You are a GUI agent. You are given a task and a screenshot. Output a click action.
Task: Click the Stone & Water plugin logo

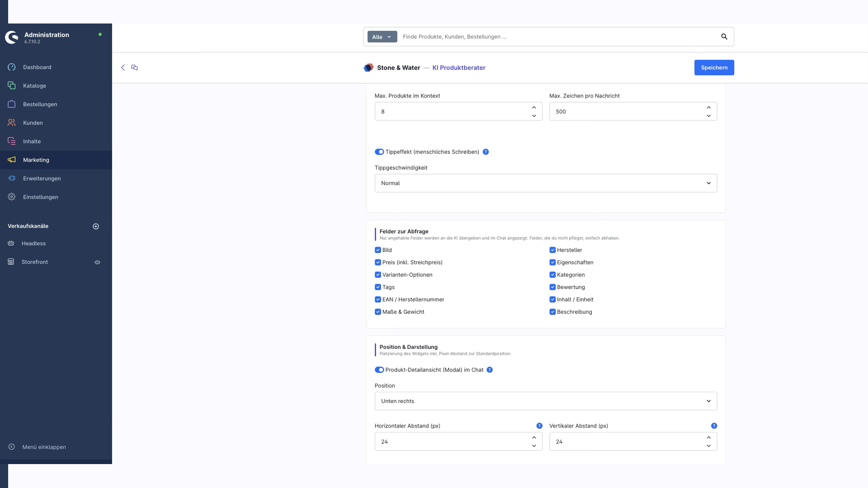click(x=368, y=68)
